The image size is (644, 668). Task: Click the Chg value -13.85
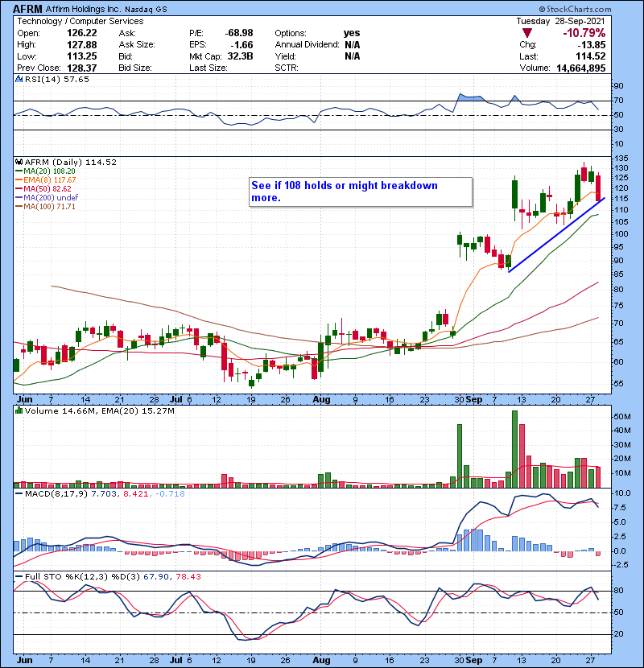[592, 45]
